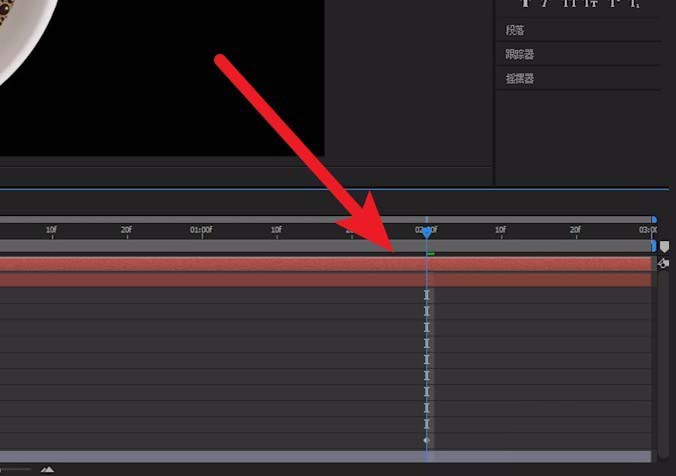Select the bright red top layer bar
The height and width of the screenshot is (476, 676).
click(x=325, y=264)
